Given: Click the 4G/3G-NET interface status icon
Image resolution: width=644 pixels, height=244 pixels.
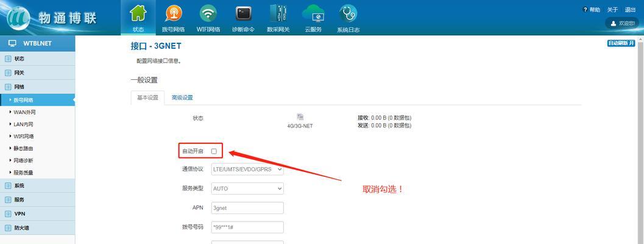Looking at the screenshot, I should (x=300, y=117).
